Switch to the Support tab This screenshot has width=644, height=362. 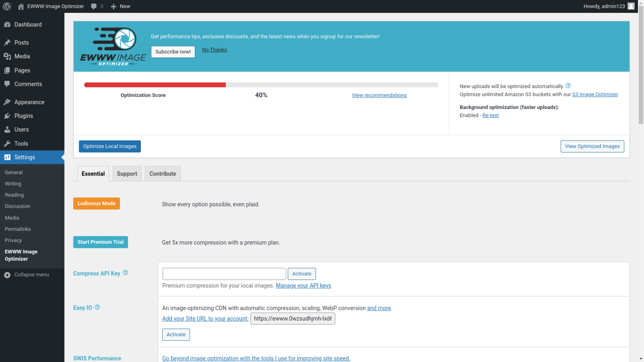tap(127, 173)
